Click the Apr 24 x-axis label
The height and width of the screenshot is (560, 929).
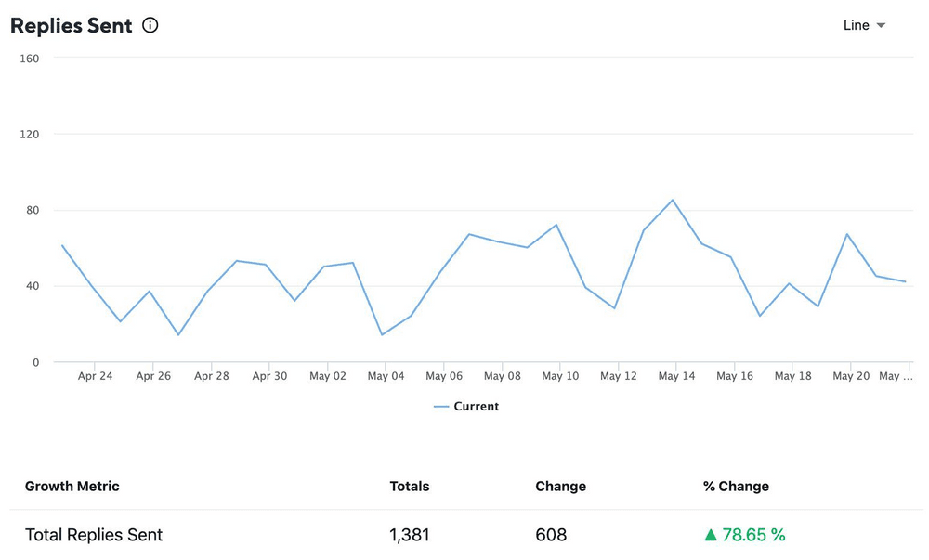click(x=95, y=376)
